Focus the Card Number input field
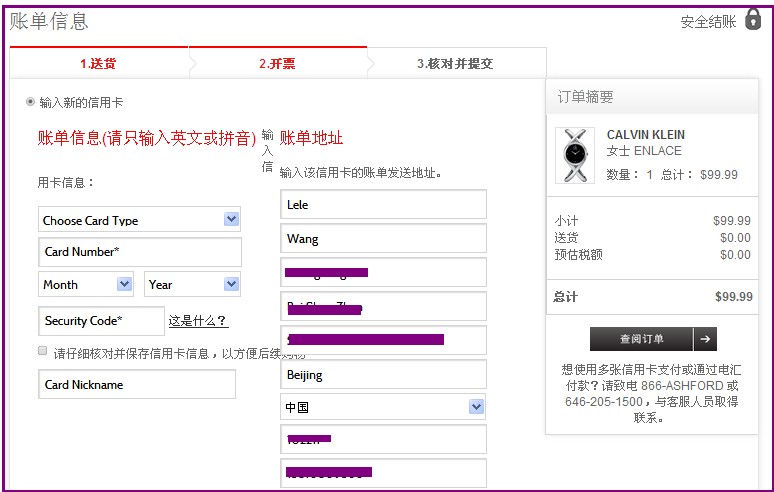 pos(140,252)
